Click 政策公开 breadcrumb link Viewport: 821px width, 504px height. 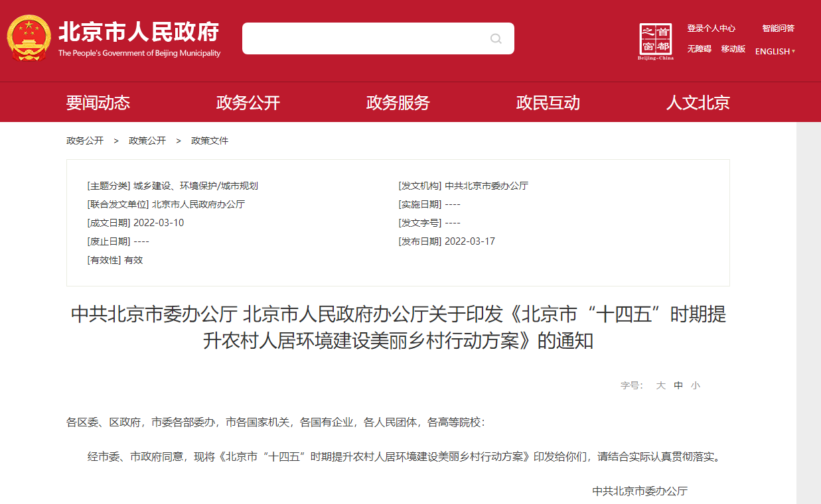tap(147, 141)
